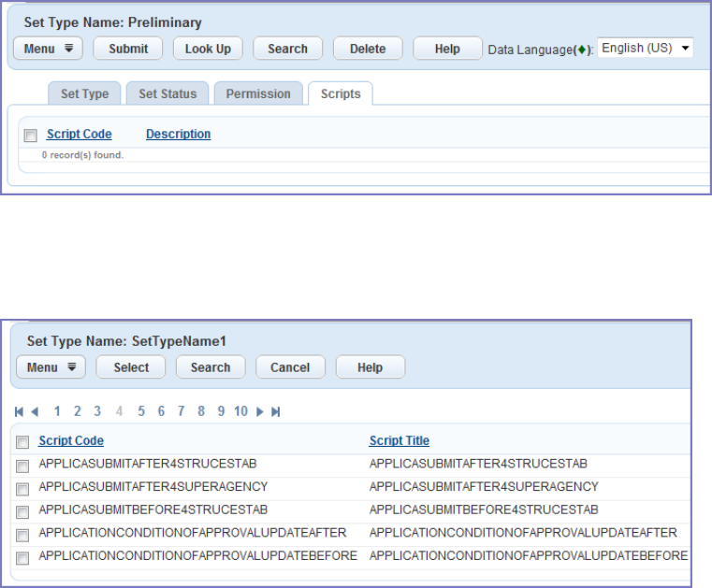Image resolution: width=712 pixels, height=588 pixels.
Task: Click script title APPLICASUBMITAFTER4STRUCESTAB
Action: pyautogui.click(x=478, y=464)
